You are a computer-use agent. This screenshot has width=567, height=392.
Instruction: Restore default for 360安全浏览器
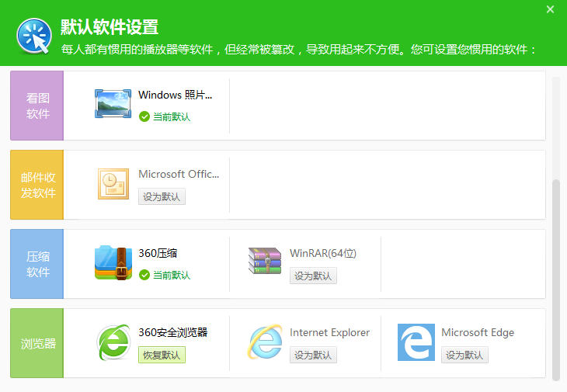click(x=162, y=355)
